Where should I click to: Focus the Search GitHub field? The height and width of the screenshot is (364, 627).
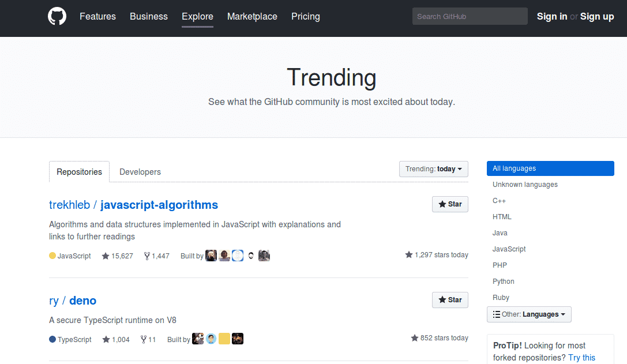(470, 16)
